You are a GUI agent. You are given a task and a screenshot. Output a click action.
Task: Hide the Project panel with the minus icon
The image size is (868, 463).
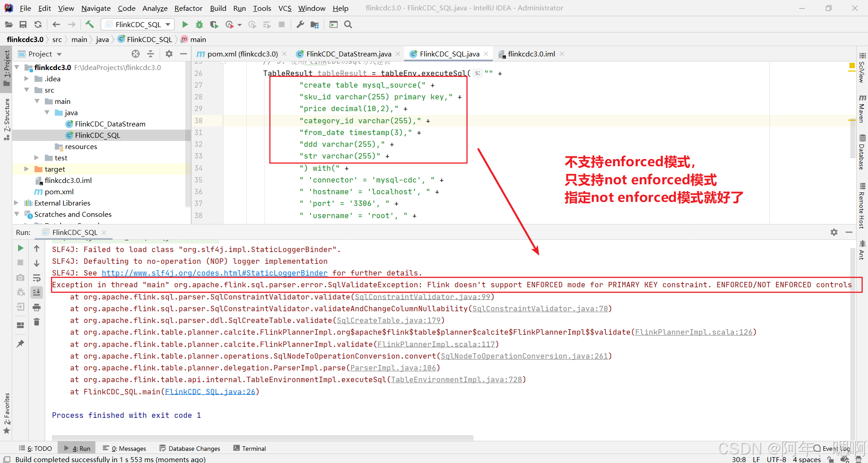point(184,54)
